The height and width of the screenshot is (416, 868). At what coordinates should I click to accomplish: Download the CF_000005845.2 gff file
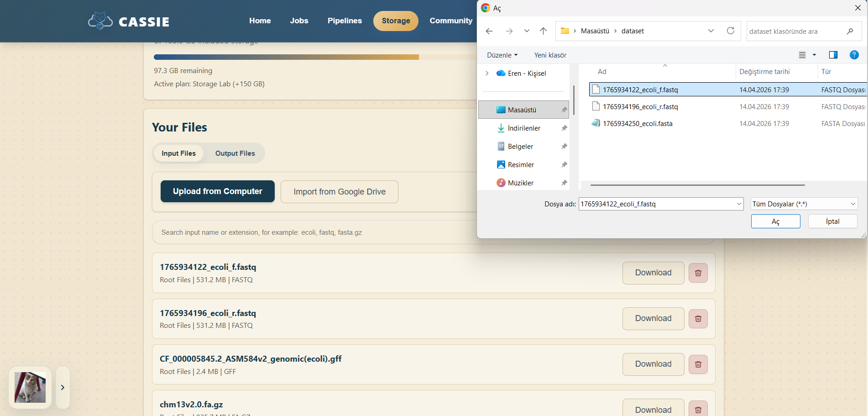tap(653, 364)
